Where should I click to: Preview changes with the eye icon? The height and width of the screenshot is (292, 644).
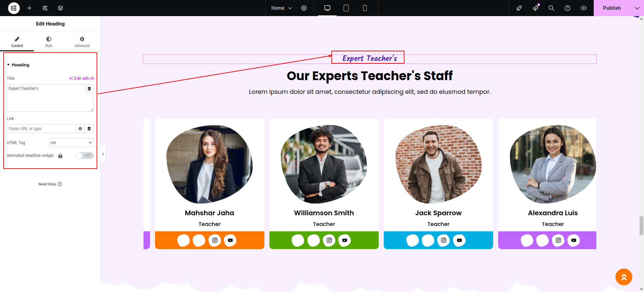coord(584,8)
